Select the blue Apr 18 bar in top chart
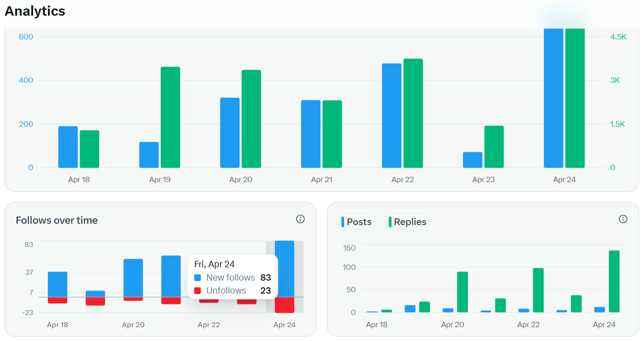 click(68, 147)
